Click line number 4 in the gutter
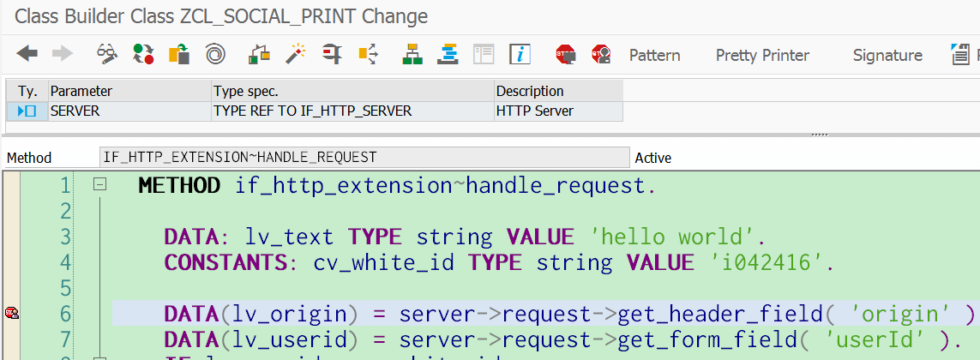This screenshot has height=360, width=980. pyautogui.click(x=66, y=262)
